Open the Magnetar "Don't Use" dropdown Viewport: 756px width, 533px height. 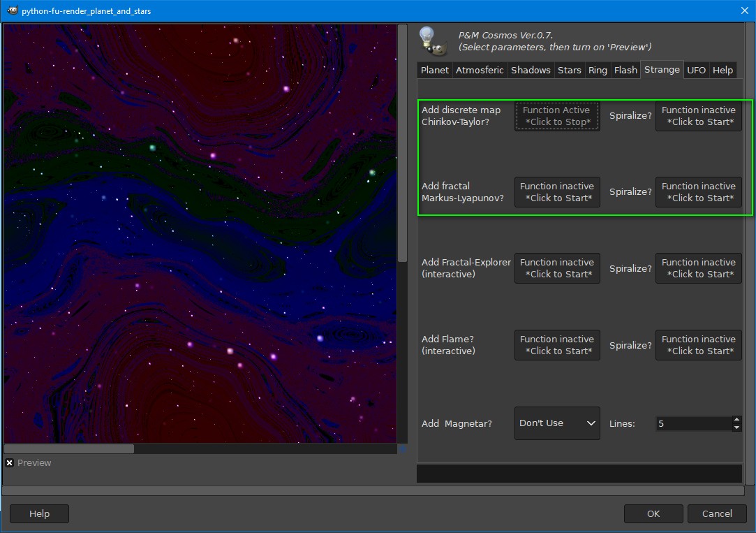tap(557, 423)
